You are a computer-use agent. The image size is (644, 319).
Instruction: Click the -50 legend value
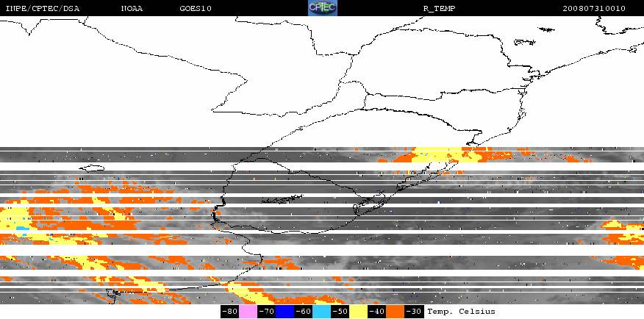coord(340,312)
